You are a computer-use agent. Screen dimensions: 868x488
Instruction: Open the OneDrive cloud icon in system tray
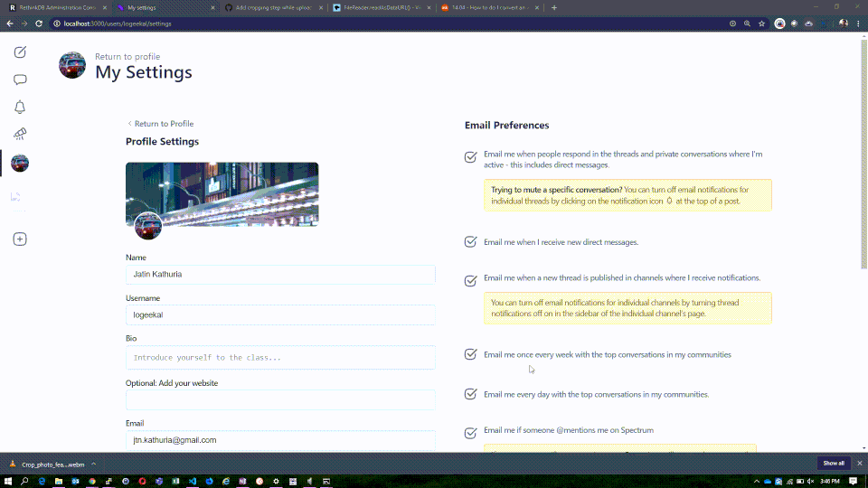[x=768, y=482]
